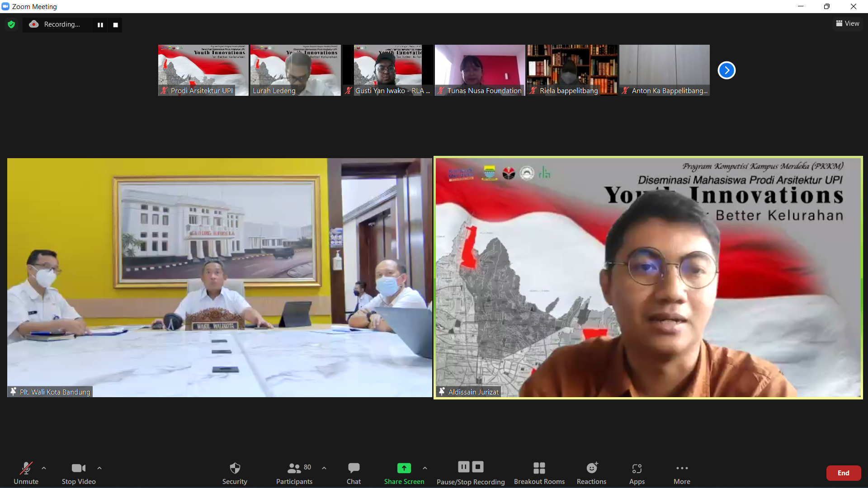Select Tunas Nusa Foundation thumbnail
Viewport: 868px width, 488px height.
click(x=480, y=70)
